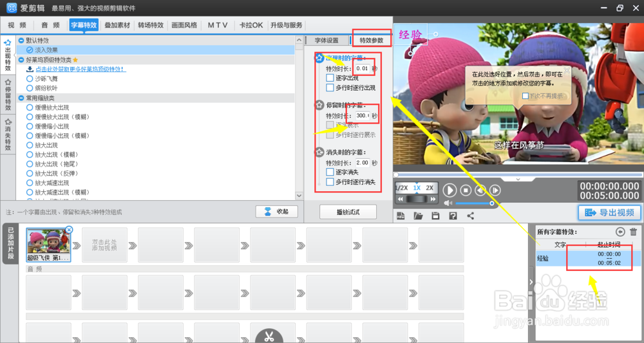Screen dimensions: 644x343
Task: Step back one frame in the preview
Action: tap(480, 190)
